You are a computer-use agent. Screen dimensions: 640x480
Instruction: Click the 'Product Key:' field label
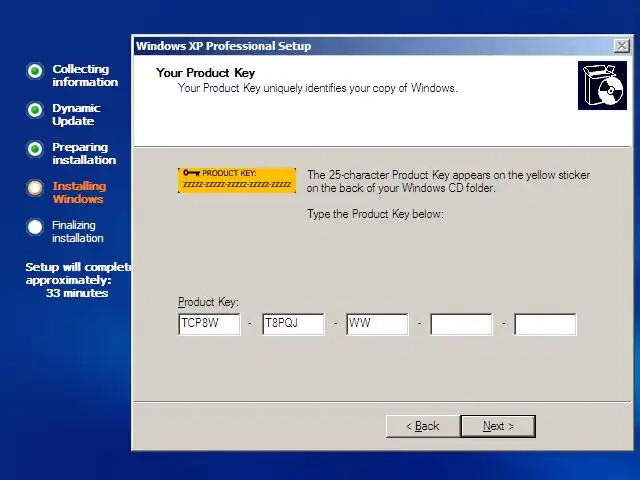pos(208,302)
